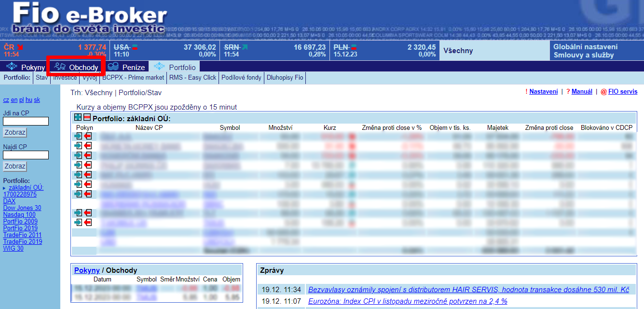Open the Dow Jones 30 portfolio link

coord(22,208)
